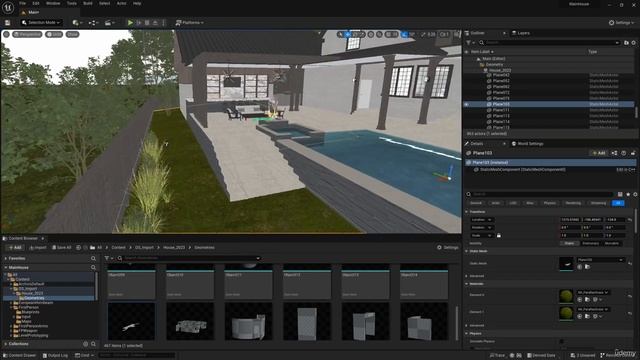This screenshot has width=640, height=360.
Task: Open the Element 0 material dropdown
Action: pos(593,292)
